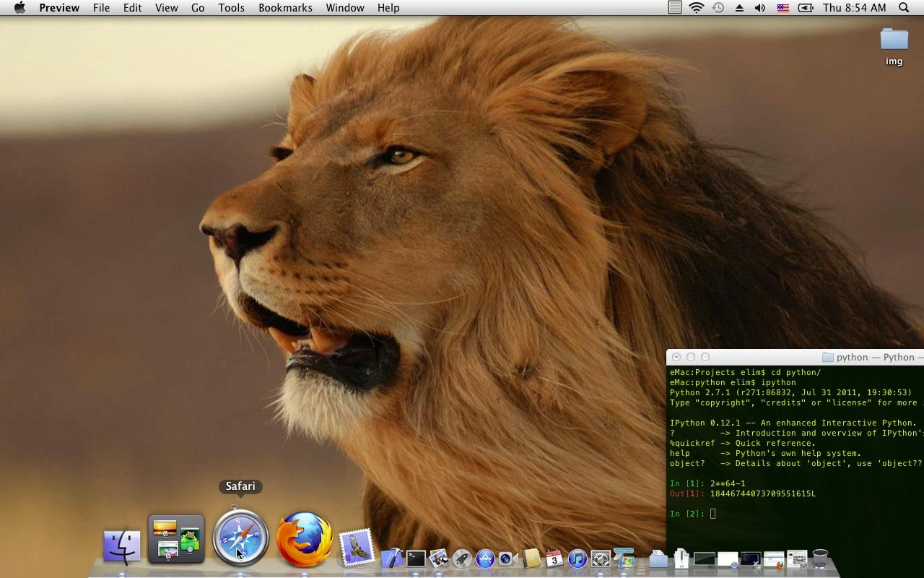The image size is (924, 578).
Task: Open Boot Camp Windows icon in Dock
Action: pyautogui.click(x=624, y=558)
